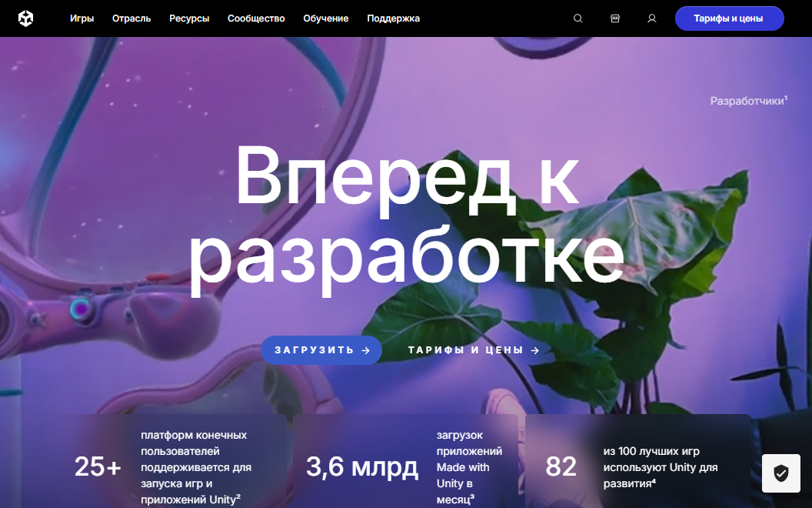
Task: Open the privacy shield badge
Action: pos(780,473)
